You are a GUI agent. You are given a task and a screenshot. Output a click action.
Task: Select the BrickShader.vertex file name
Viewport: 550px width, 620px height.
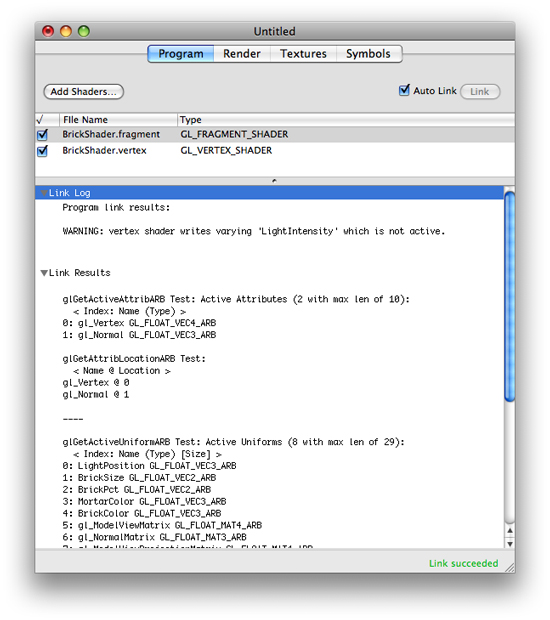[104, 151]
